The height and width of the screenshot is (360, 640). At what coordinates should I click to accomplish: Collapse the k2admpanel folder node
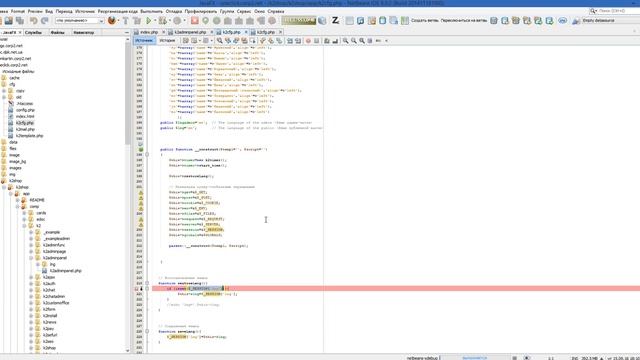pos(31,258)
